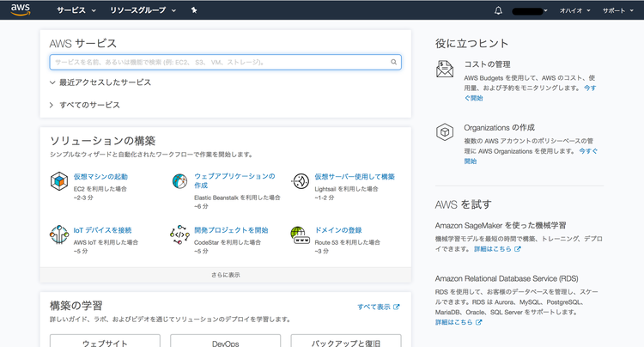Collapse 最近アクセスしたサービス section

click(x=100, y=82)
